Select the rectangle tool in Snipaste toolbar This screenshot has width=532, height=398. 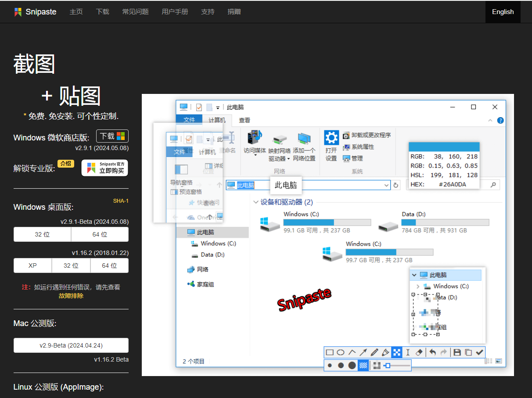coord(330,352)
